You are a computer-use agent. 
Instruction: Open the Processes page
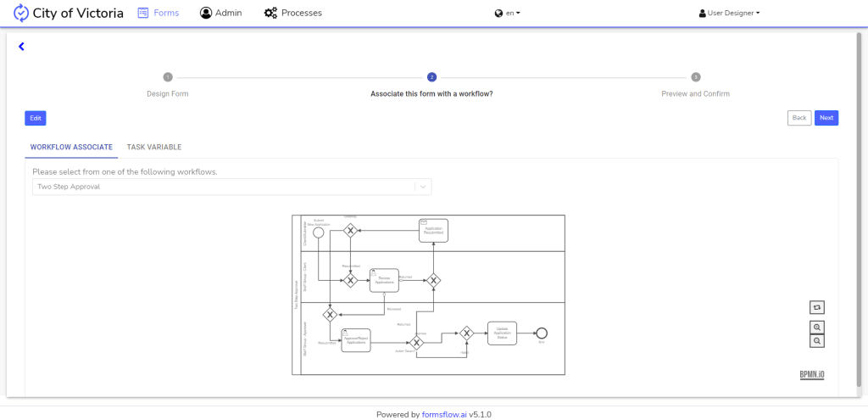click(x=292, y=13)
